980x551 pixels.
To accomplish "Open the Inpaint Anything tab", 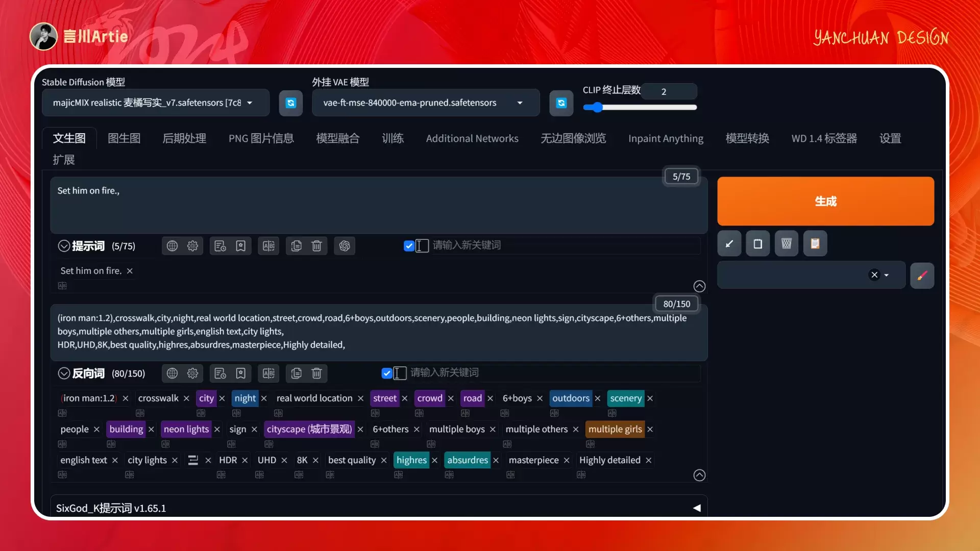I will (x=666, y=138).
